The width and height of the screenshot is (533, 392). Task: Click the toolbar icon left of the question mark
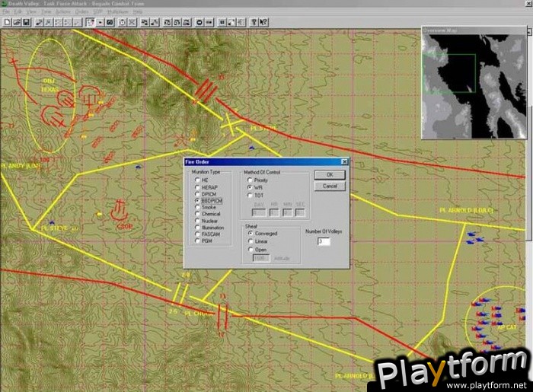pos(241,22)
